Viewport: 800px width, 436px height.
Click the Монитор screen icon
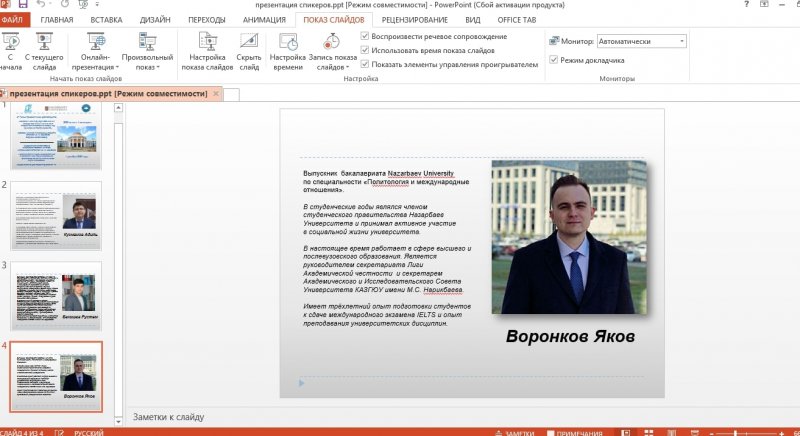pos(554,41)
